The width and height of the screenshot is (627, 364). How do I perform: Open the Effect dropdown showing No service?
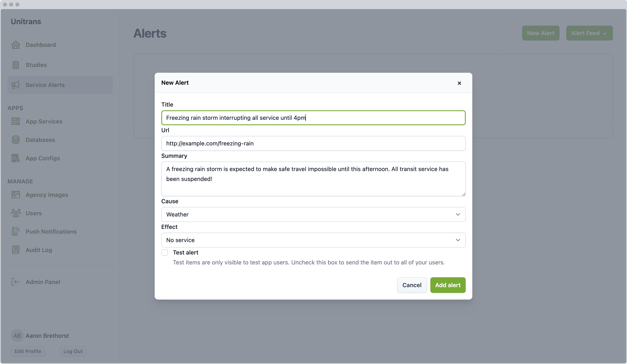point(313,240)
